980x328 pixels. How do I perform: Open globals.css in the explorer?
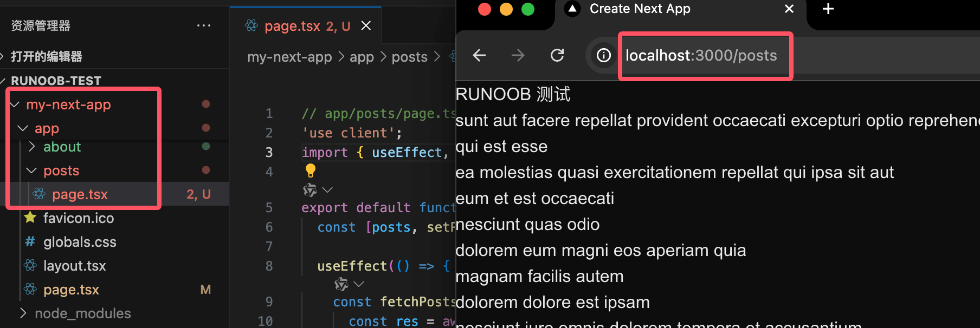tap(80, 242)
